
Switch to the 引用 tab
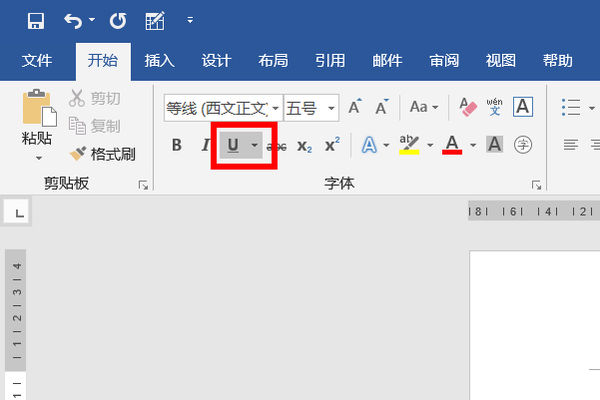330,60
